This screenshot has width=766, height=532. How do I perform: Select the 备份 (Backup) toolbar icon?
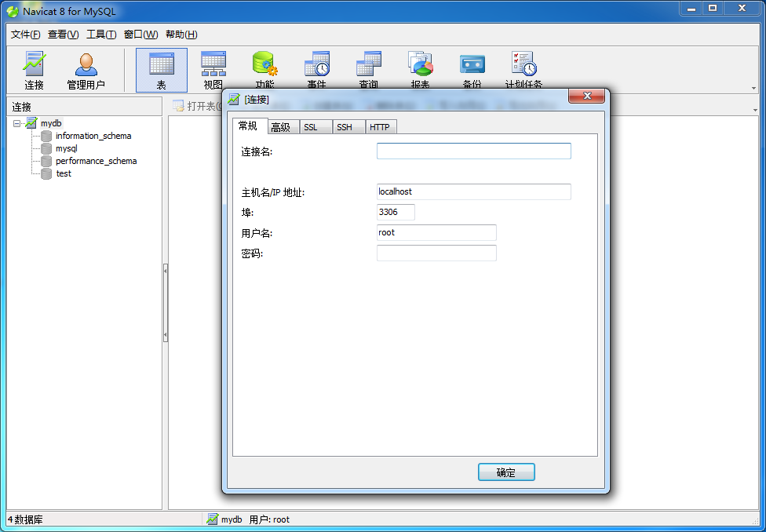pos(472,71)
